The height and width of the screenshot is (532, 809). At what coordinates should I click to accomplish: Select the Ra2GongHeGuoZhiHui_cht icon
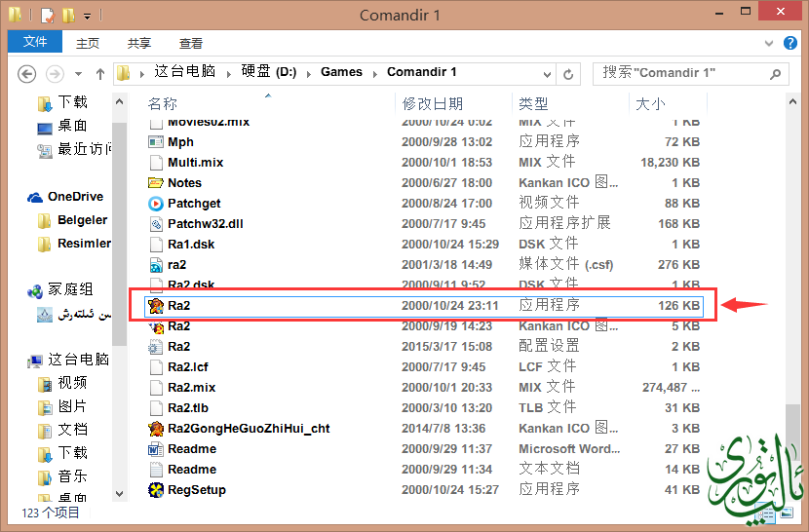pos(156,429)
